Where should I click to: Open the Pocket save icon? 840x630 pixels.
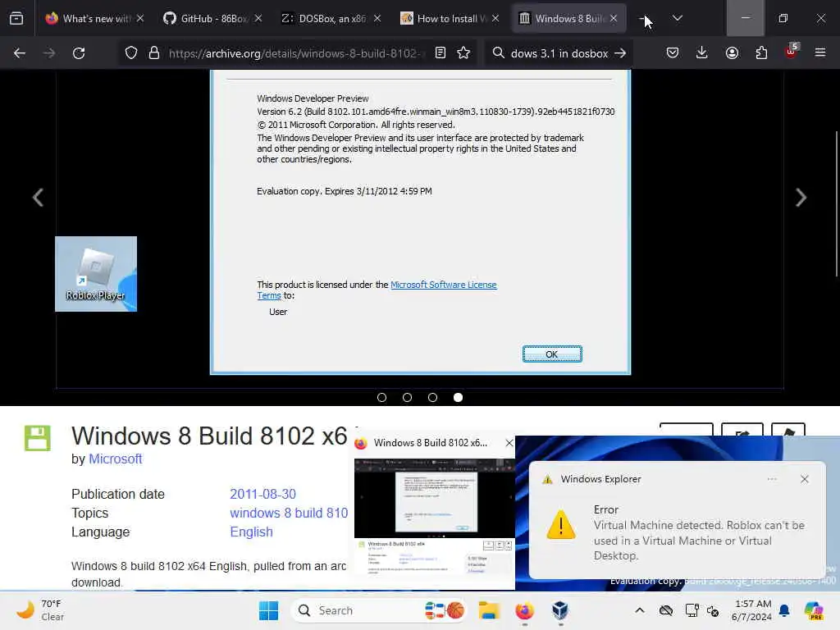(673, 53)
